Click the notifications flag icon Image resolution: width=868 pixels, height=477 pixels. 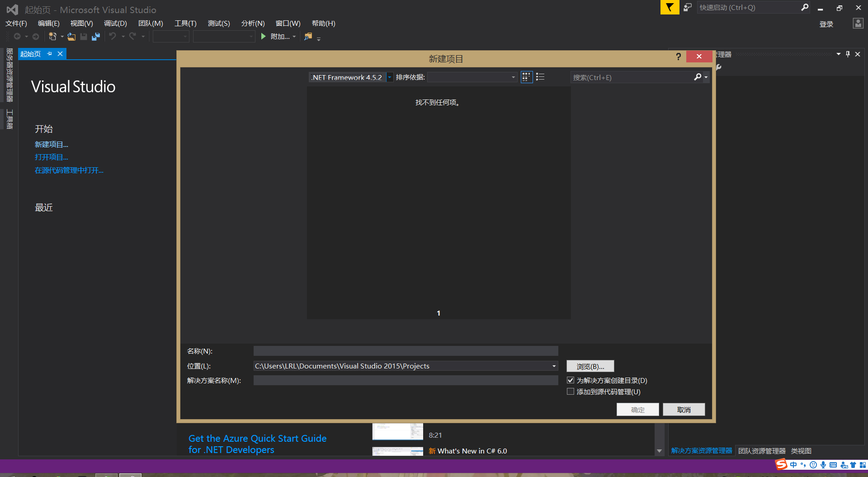pos(670,7)
